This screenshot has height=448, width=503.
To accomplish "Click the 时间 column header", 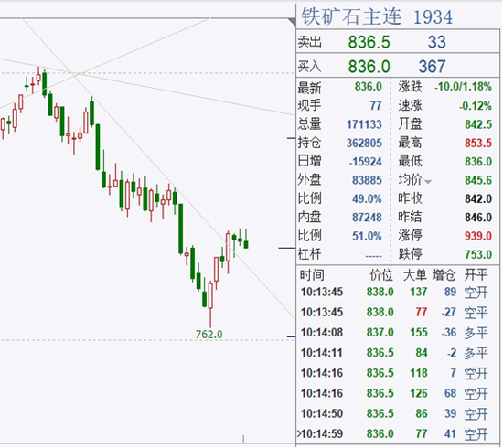I will (x=312, y=275).
